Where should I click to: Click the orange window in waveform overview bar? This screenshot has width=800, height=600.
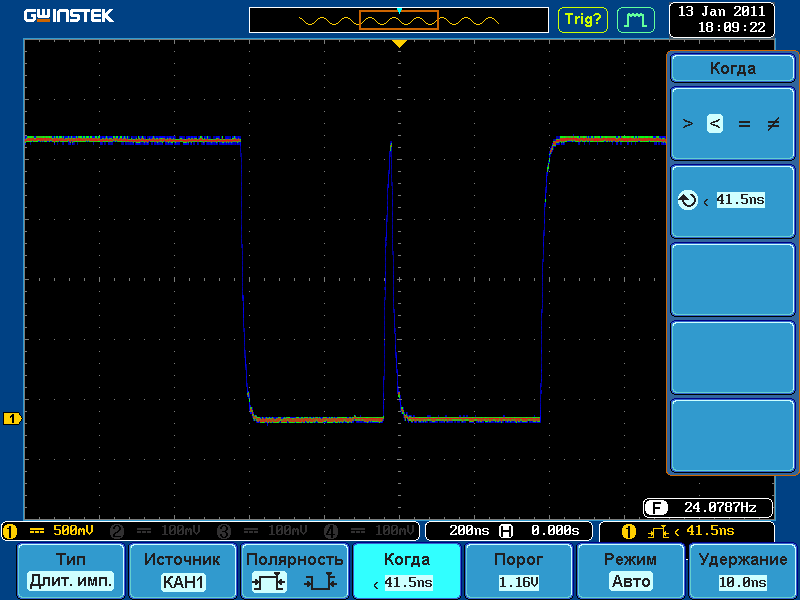pos(399,20)
